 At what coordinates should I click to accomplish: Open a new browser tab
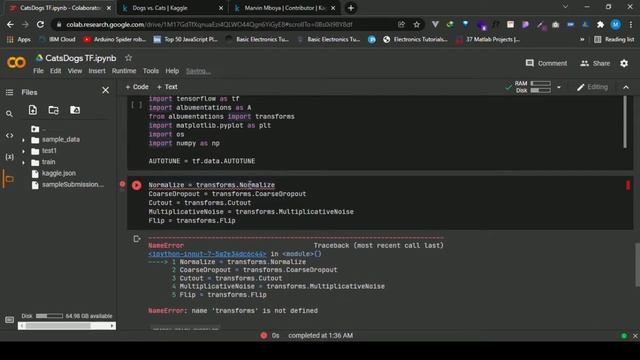click(351, 8)
